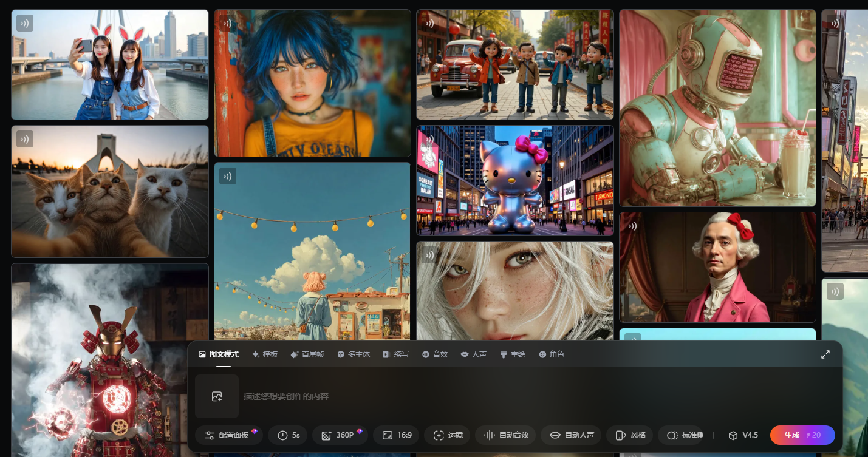The image size is (868, 457).
Task: Click the 生成 generate button
Action: point(802,435)
